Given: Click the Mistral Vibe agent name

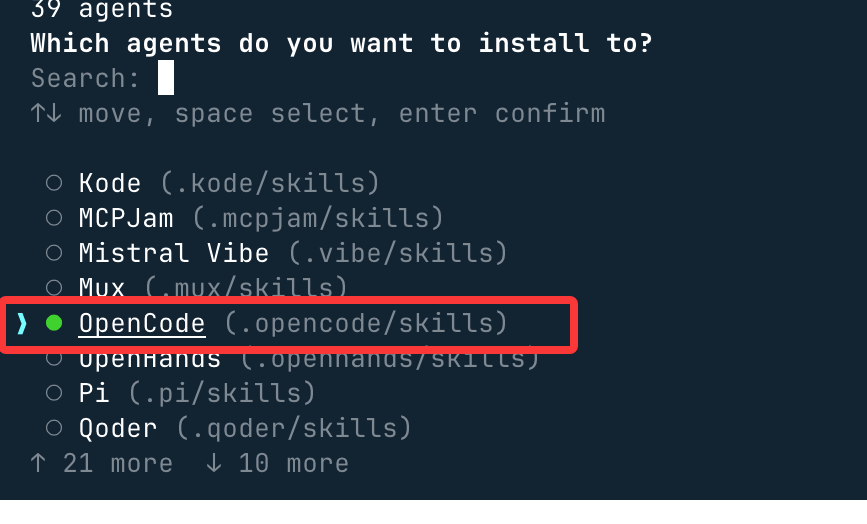Looking at the screenshot, I should point(174,253).
